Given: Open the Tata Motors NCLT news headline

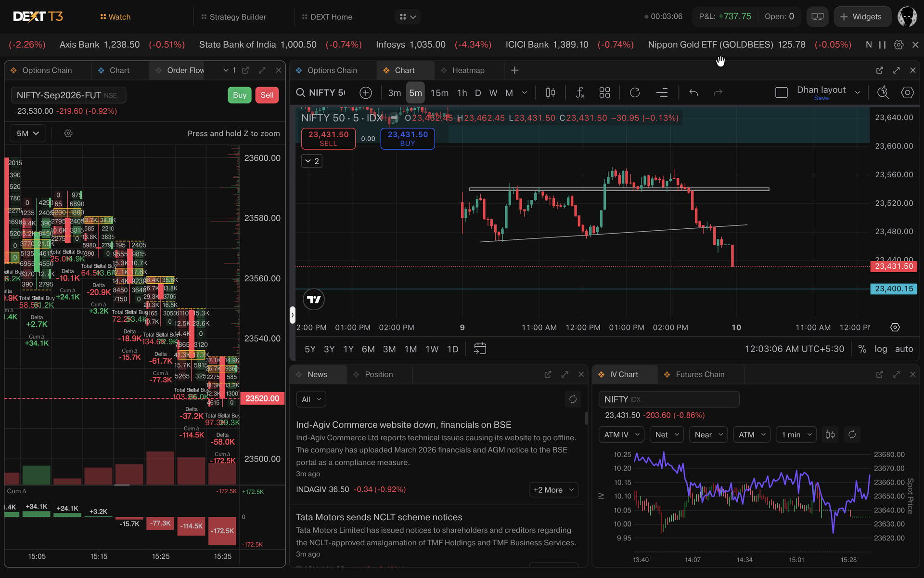Looking at the screenshot, I should point(379,517).
